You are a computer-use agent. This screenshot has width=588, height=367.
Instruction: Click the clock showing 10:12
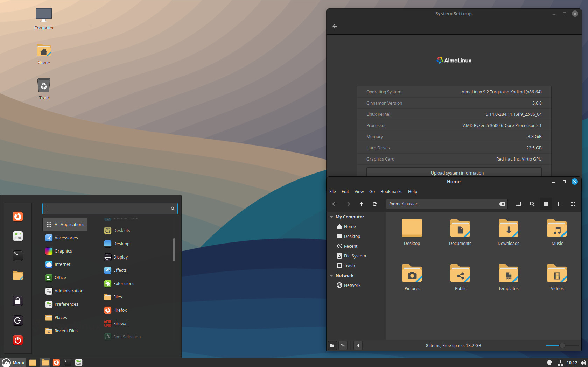[572, 363]
